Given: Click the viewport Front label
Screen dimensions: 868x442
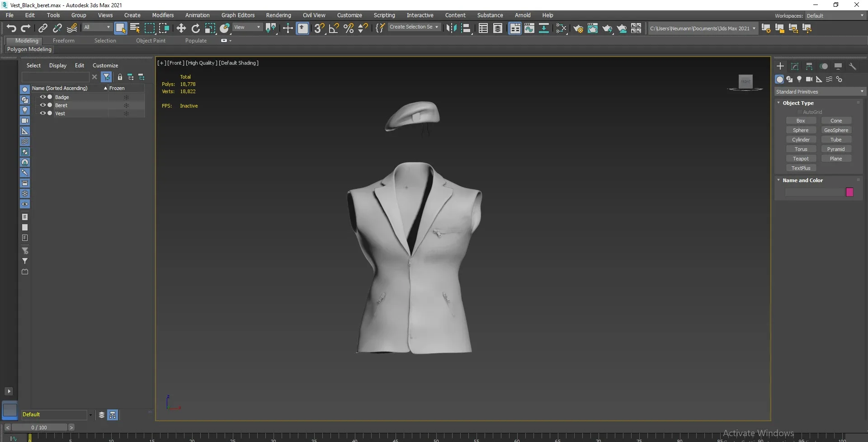Looking at the screenshot, I should point(175,63).
